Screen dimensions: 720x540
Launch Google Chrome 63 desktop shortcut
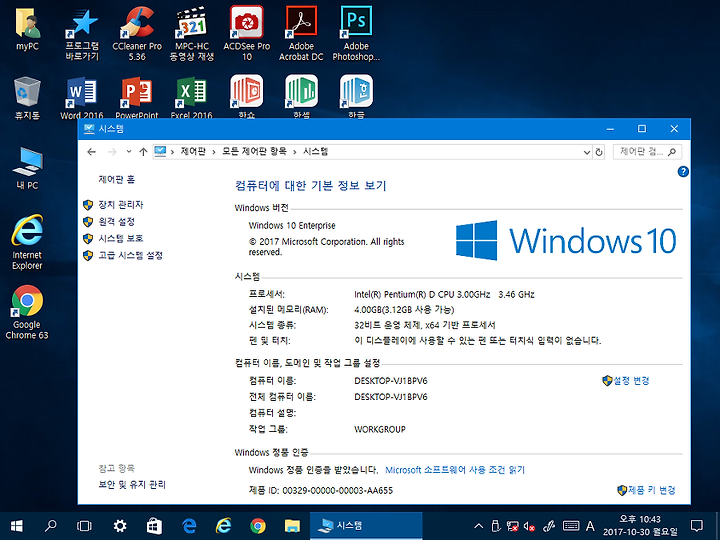point(27,312)
